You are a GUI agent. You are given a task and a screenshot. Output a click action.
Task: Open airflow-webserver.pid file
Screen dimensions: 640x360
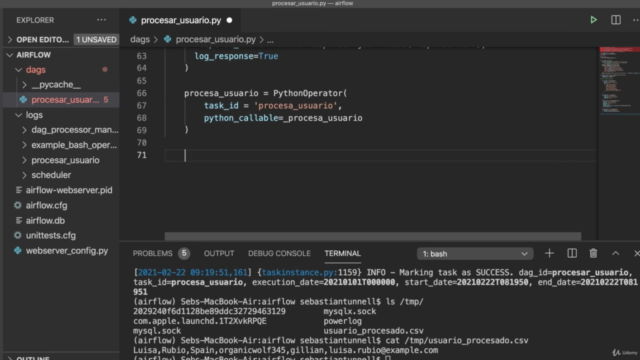[x=69, y=190]
